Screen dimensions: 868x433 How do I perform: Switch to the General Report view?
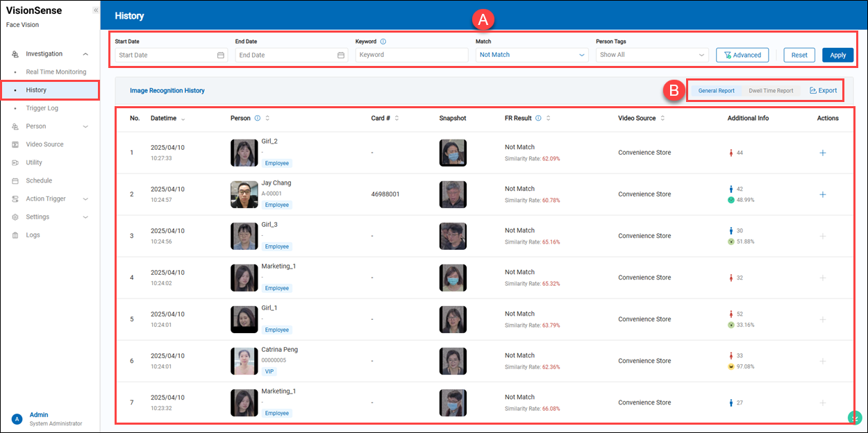716,91
